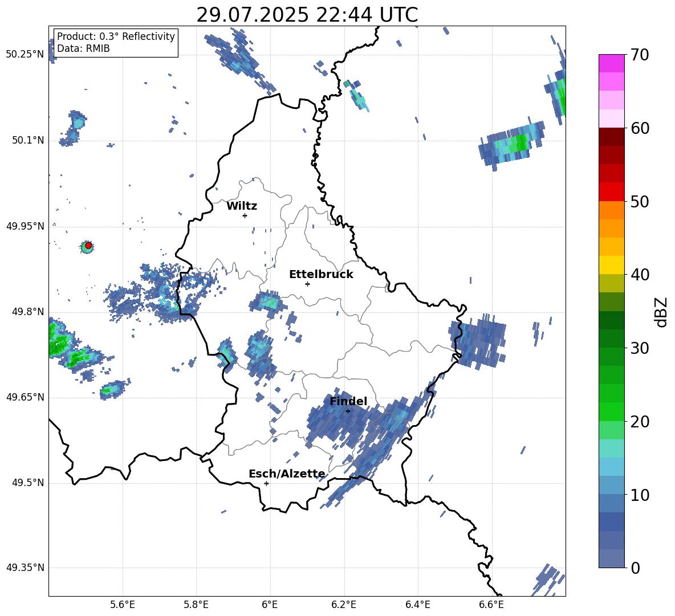Click the 6.2°E longitude label

click(344, 605)
